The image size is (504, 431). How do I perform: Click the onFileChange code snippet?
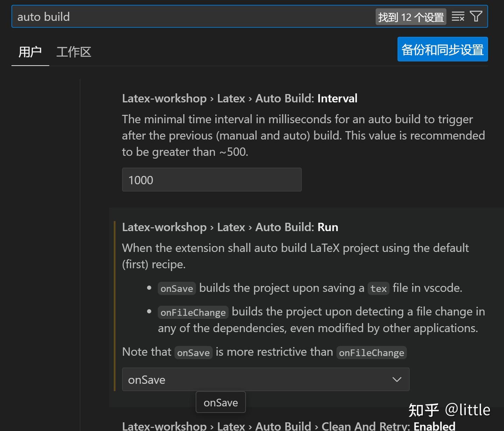point(193,312)
